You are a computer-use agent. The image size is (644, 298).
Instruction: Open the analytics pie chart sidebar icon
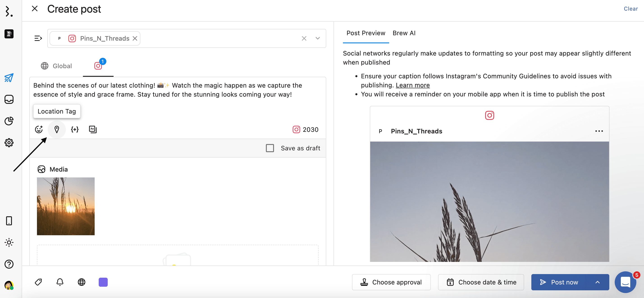pos(9,121)
